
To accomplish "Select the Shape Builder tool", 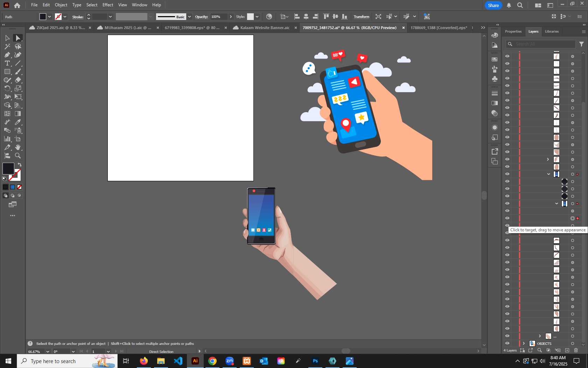I will [7, 105].
